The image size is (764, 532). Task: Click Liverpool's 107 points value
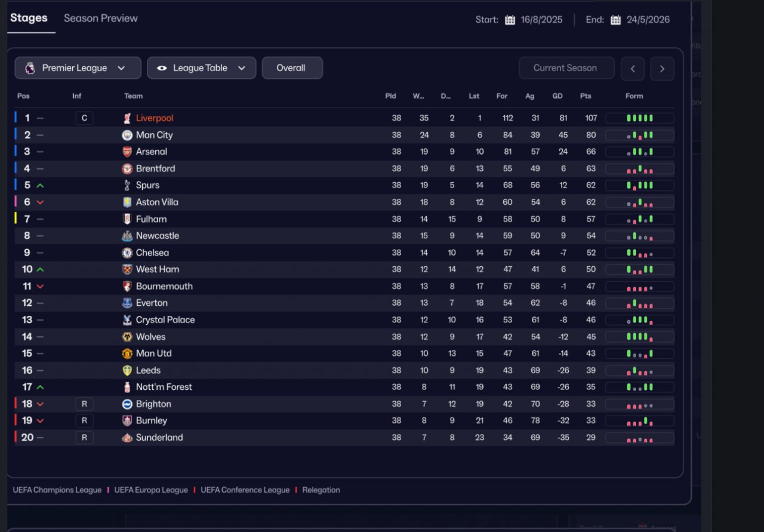pos(591,118)
